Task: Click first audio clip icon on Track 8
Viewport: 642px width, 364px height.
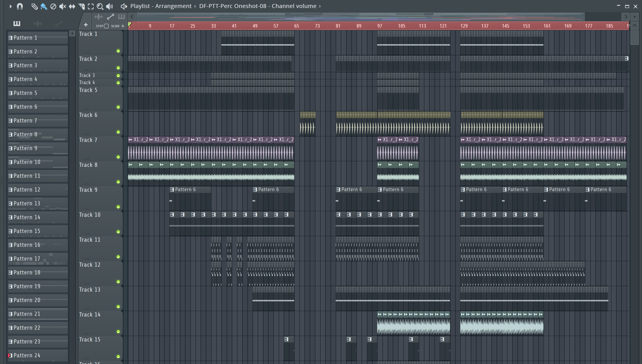Action: coord(130,164)
